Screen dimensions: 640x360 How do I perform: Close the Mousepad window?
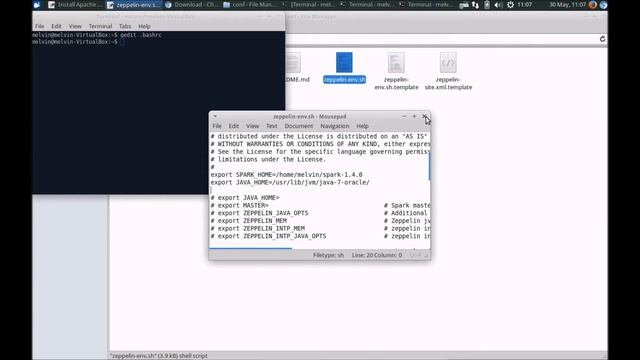click(x=424, y=116)
